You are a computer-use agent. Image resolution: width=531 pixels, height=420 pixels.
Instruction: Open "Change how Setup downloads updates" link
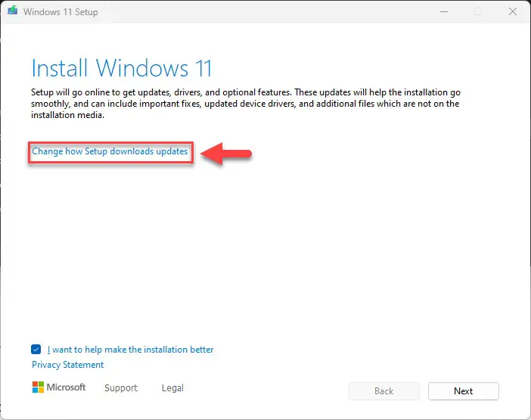tap(110, 151)
